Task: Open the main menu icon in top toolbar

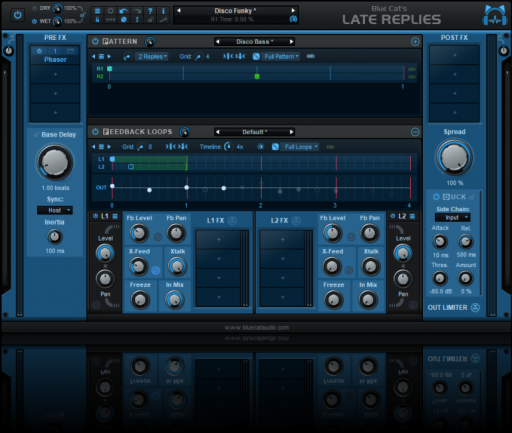Action: [97, 11]
